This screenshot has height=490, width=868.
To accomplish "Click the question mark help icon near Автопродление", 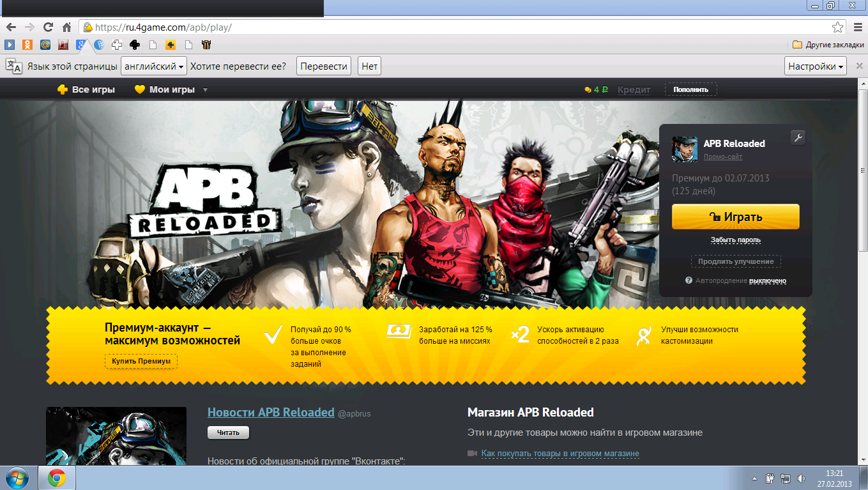I will tap(689, 280).
